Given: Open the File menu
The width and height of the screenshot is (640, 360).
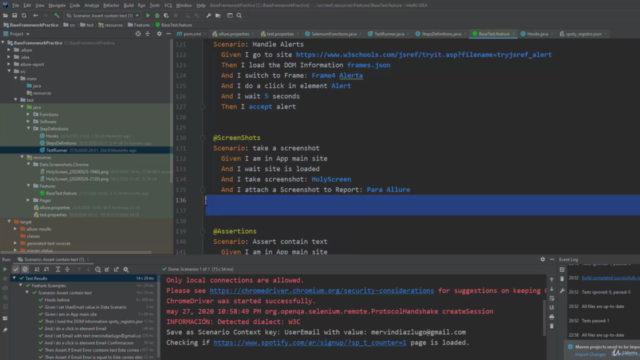Looking at the screenshot, I should pyautogui.click(x=16, y=5).
